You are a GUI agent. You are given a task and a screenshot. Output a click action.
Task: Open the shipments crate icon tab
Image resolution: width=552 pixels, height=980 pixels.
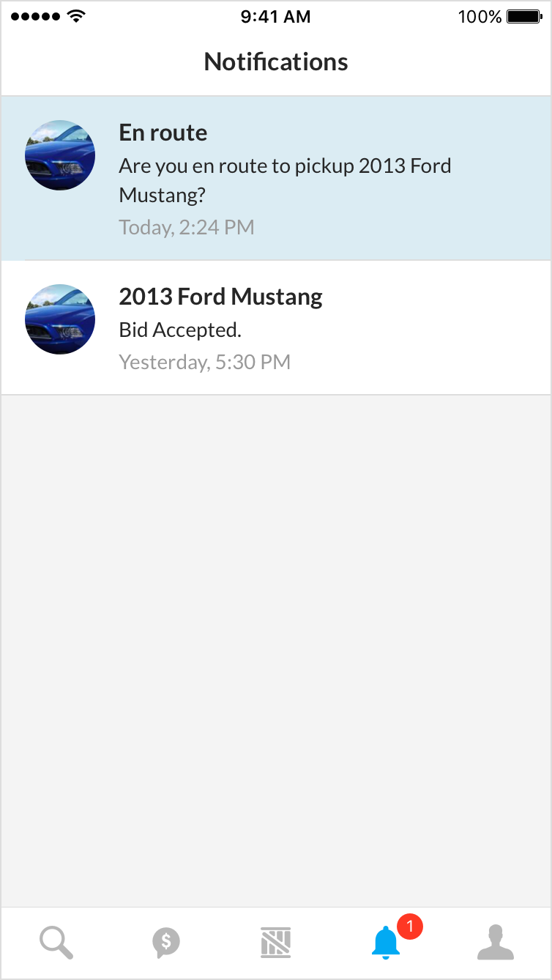point(276,942)
